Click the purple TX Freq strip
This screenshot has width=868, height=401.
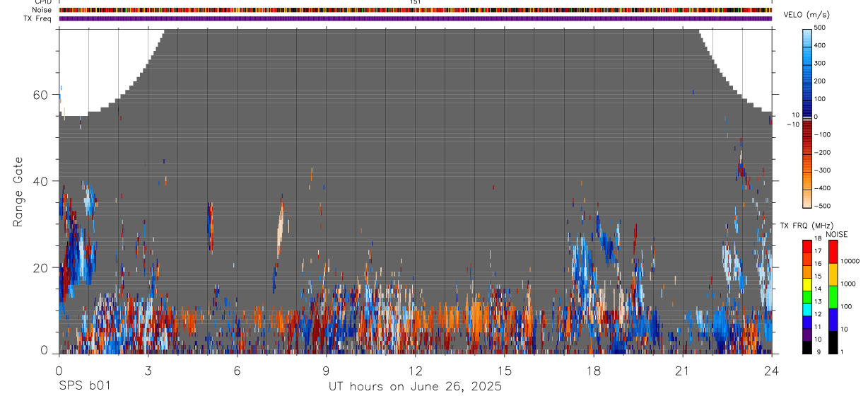(x=415, y=18)
